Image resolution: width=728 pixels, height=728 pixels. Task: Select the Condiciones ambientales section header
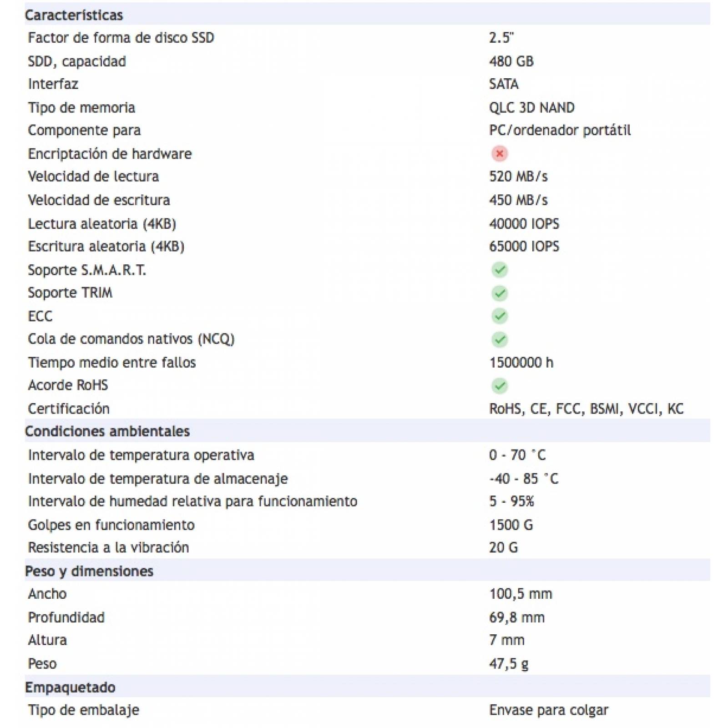[107, 431]
